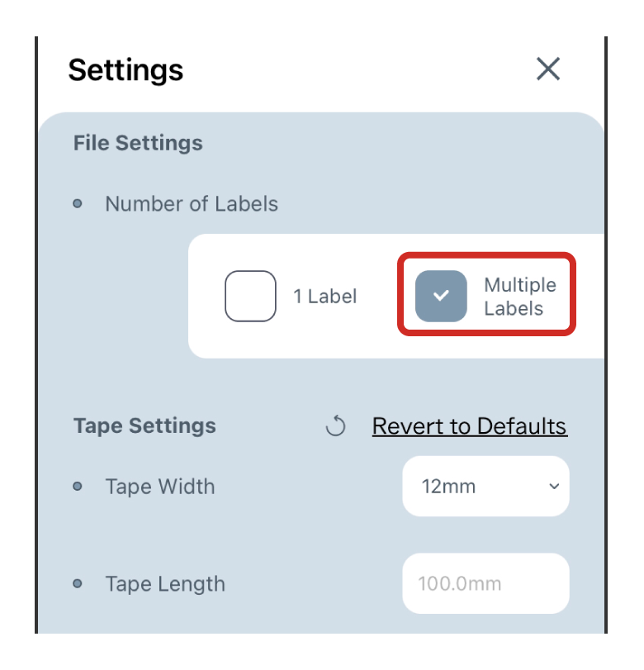Click the Tape Settings section heading
The height and width of the screenshot is (670, 644).
(144, 426)
